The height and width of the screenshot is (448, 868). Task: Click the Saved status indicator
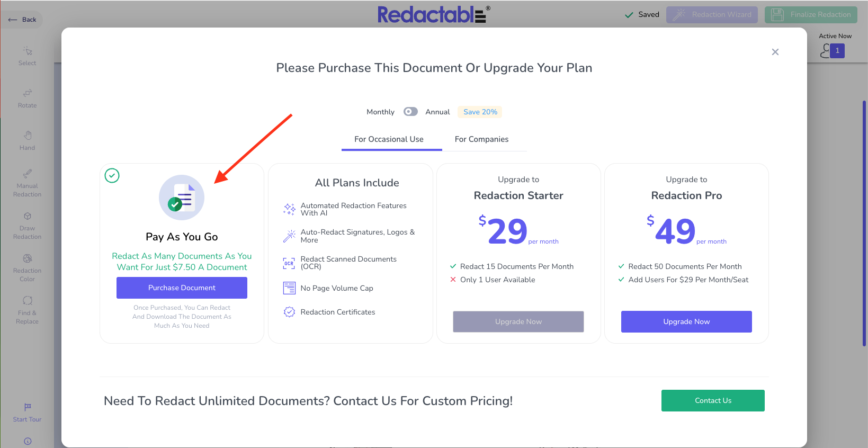tap(642, 15)
